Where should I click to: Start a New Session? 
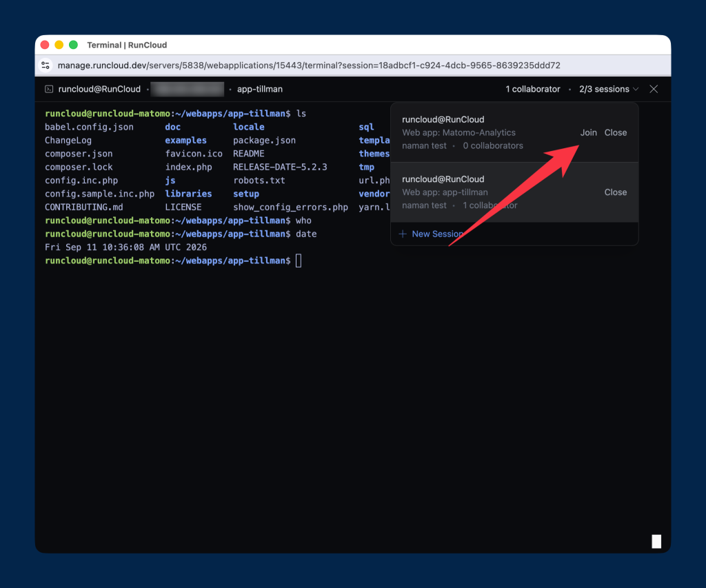432,234
